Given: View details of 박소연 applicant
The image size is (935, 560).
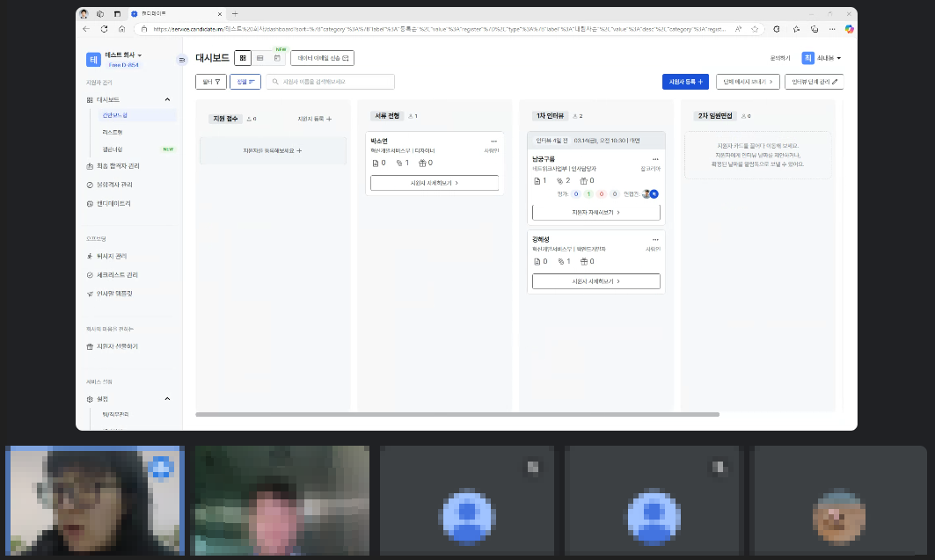Looking at the screenshot, I should [x=435, y=183].
